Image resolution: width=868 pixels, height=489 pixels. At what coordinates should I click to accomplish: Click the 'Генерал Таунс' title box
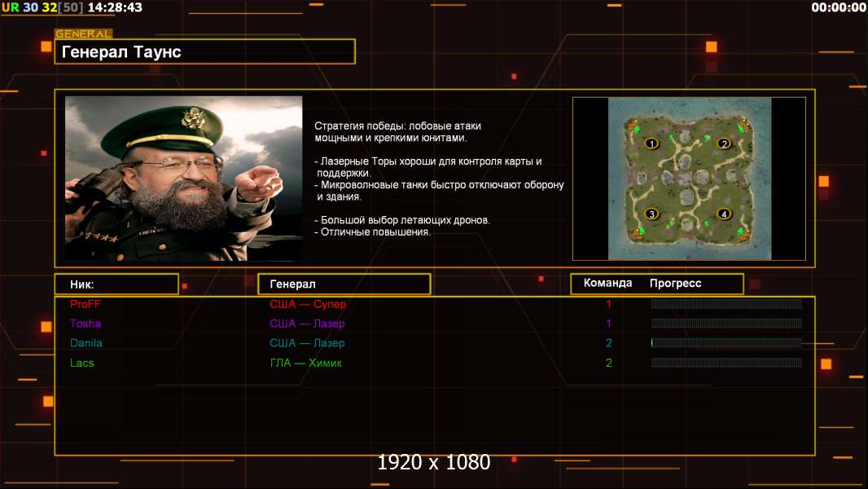[205, 51]
